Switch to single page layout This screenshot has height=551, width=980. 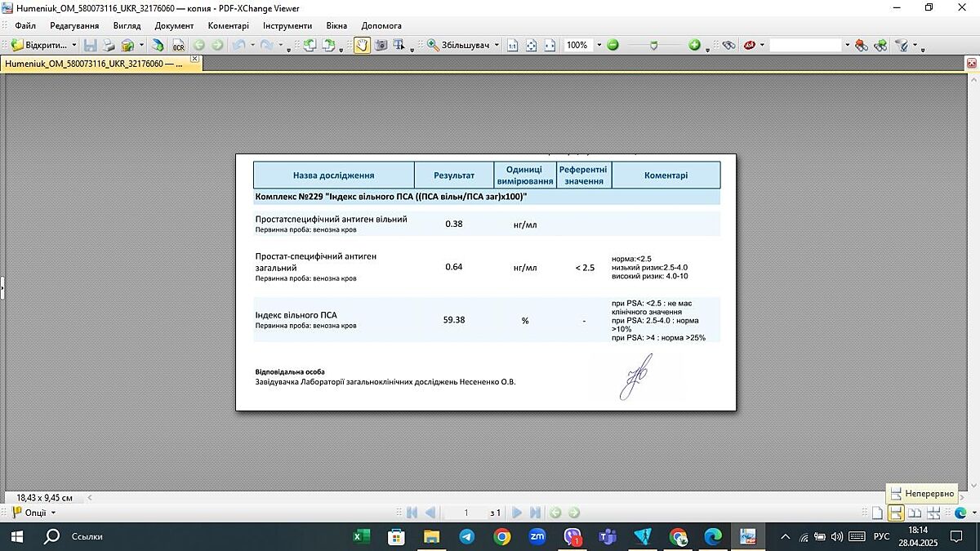[878, 513]
